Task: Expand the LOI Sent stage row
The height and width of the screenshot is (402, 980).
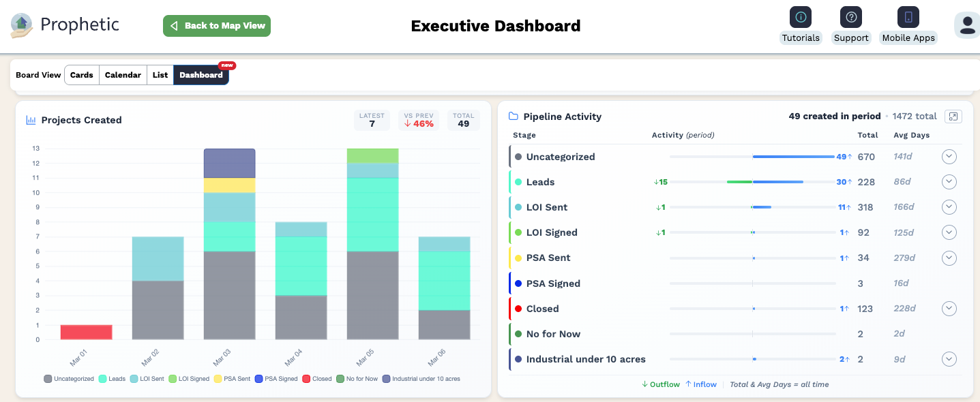Action: [x=949, y=207]
